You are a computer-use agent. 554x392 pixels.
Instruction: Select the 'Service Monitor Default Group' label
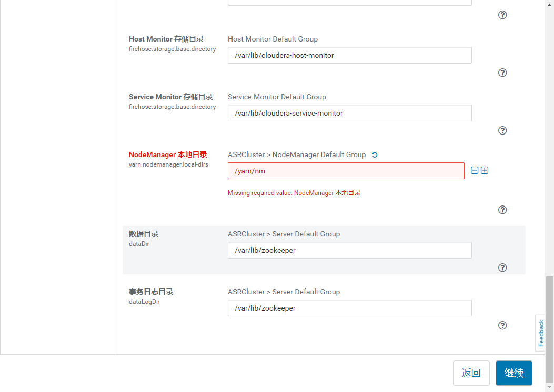(277, 97)
